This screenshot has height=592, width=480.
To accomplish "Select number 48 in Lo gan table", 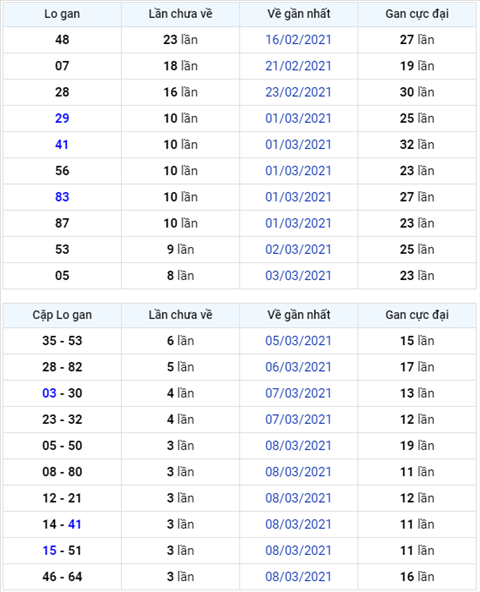I will (62, 40).
